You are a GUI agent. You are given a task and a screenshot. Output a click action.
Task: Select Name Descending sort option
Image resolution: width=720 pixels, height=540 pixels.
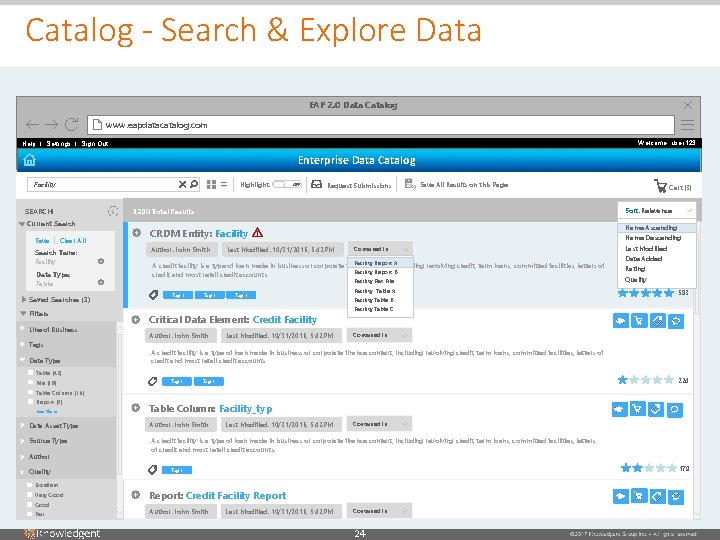[x=657, y=238]
